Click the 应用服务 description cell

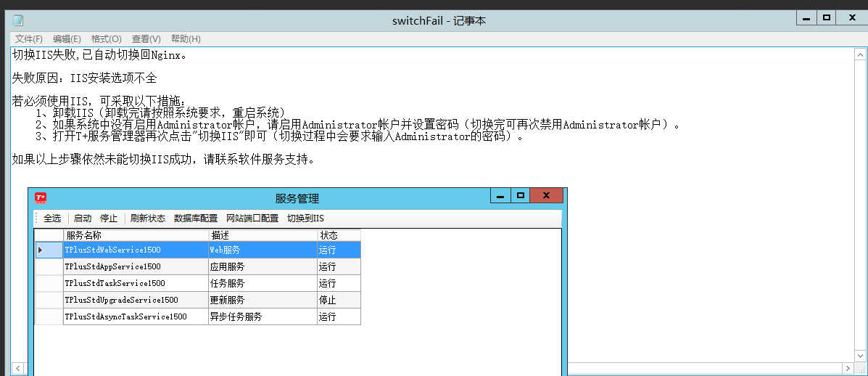coord(263,266)
